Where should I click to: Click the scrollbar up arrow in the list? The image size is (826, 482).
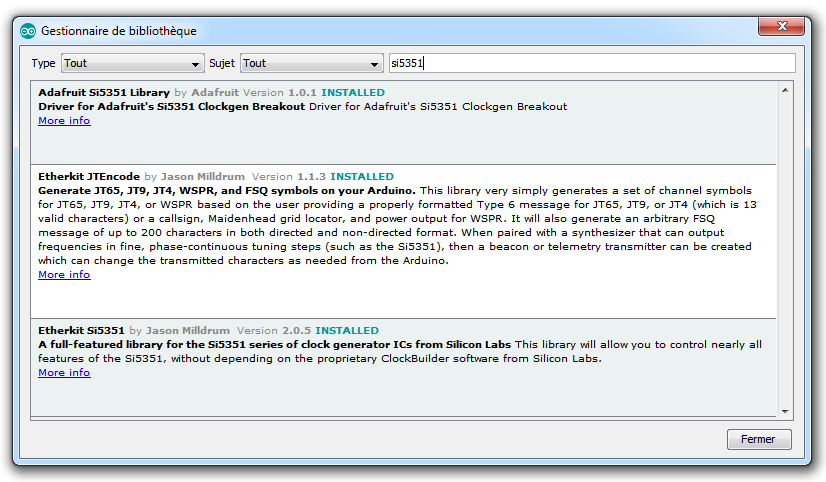click(x=786, y=92)
